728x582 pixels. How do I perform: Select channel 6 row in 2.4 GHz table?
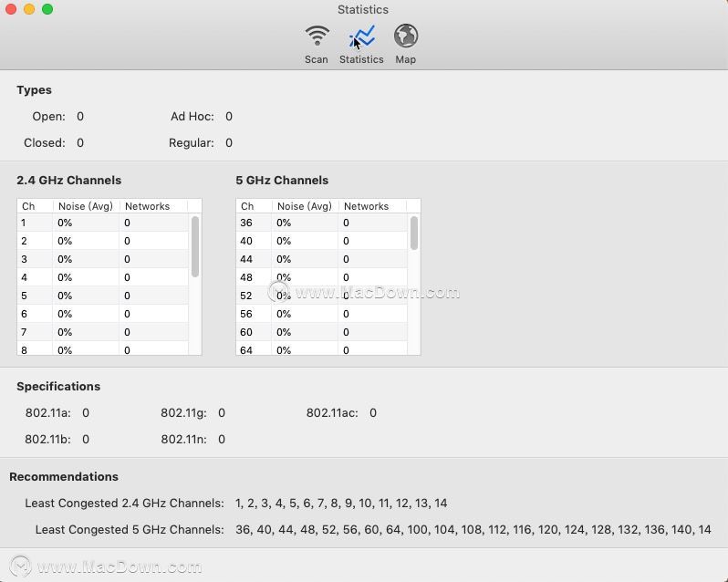[102, 314]
